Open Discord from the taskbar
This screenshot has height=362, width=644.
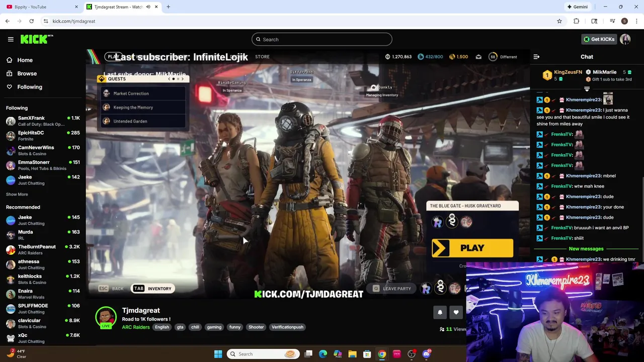[x=426, y=354]
